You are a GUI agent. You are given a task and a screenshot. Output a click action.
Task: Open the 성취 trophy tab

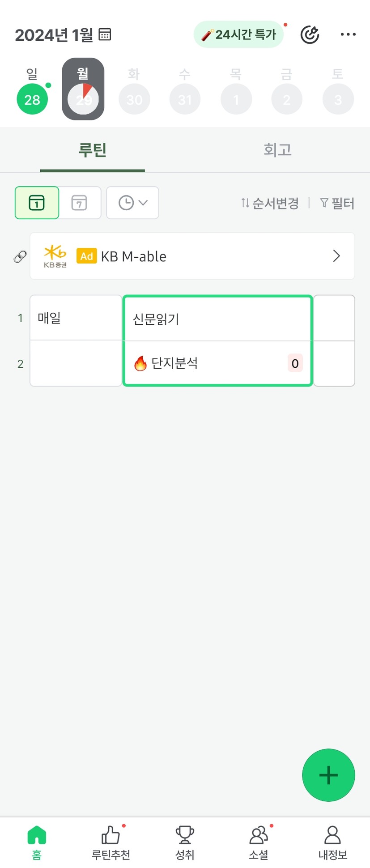(184, 842)
